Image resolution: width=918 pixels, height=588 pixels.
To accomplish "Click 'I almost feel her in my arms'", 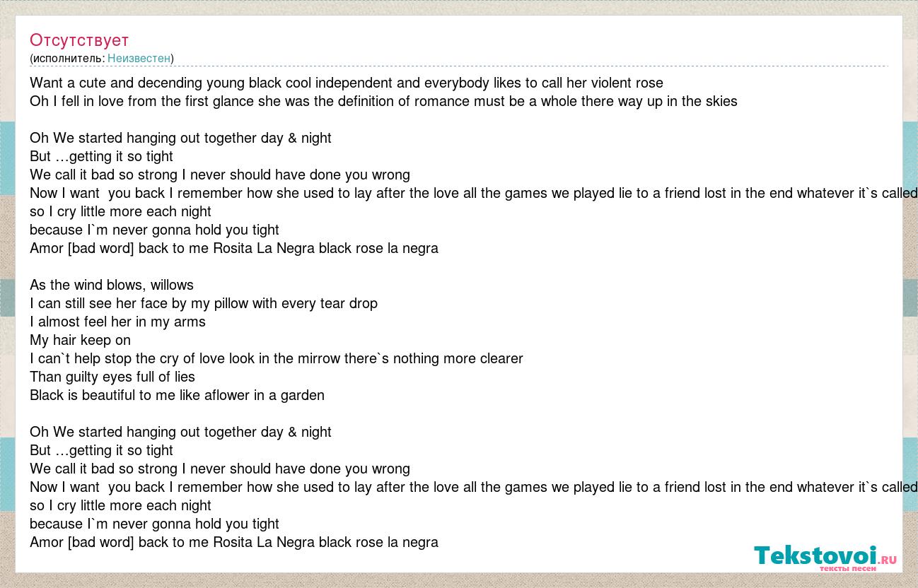I will click(117, 322).
